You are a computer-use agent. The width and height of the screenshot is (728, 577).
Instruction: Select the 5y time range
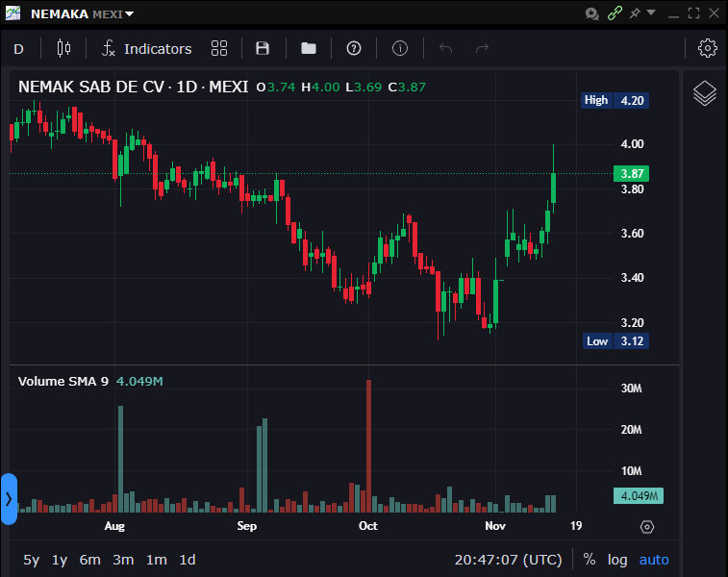(x=31, y=560)
